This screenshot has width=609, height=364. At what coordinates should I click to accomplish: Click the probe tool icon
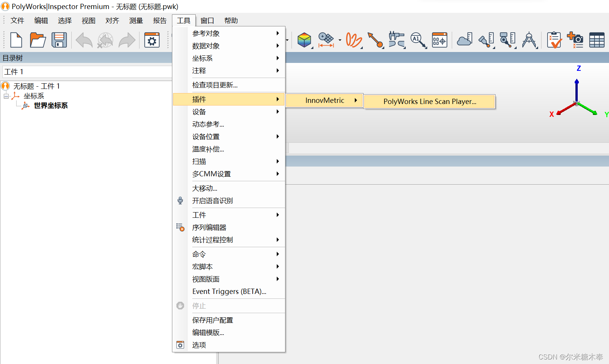click(376, 40)
